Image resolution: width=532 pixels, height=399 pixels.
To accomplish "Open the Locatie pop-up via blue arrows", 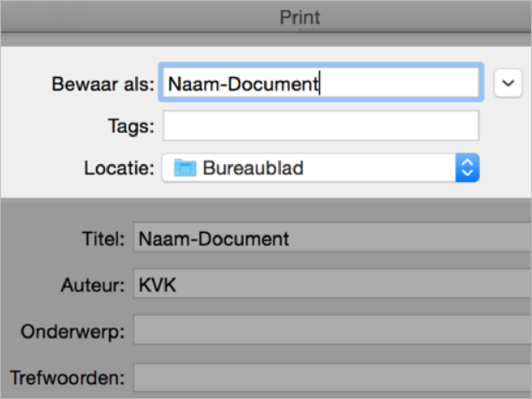I will [467, 168].
